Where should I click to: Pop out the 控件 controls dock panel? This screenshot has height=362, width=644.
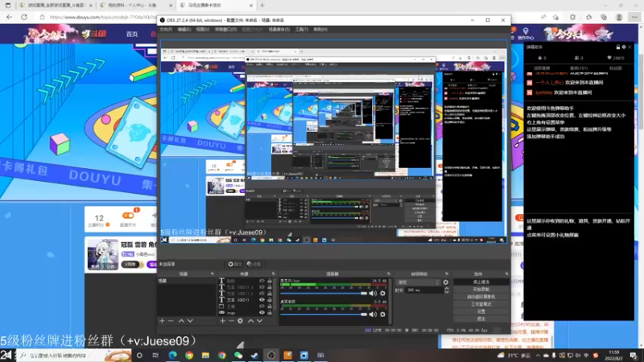506,274
